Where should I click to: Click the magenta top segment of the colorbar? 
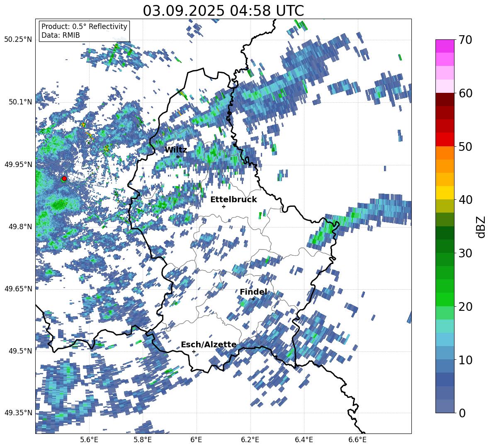point(445,46)
